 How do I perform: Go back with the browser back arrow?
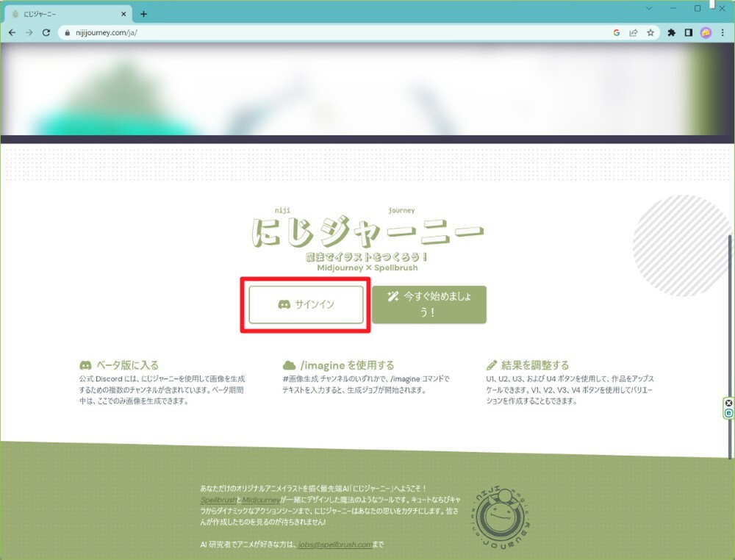click(x=12, y=33)
